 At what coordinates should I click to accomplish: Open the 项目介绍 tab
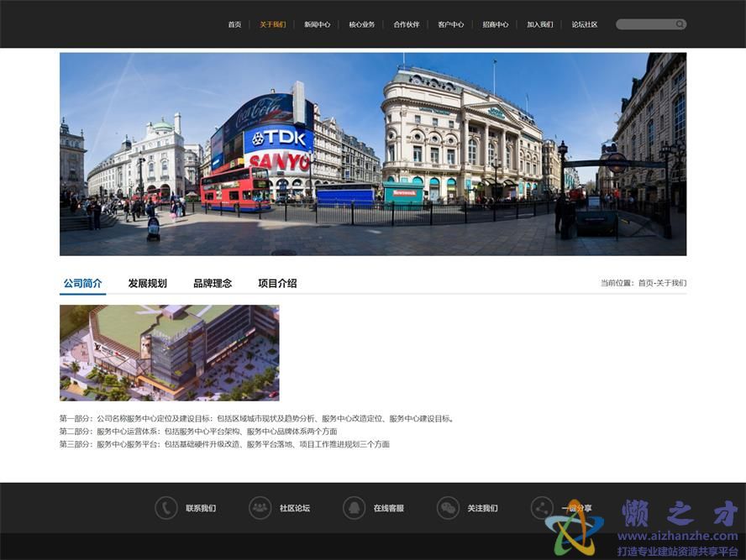pos(277,284)
